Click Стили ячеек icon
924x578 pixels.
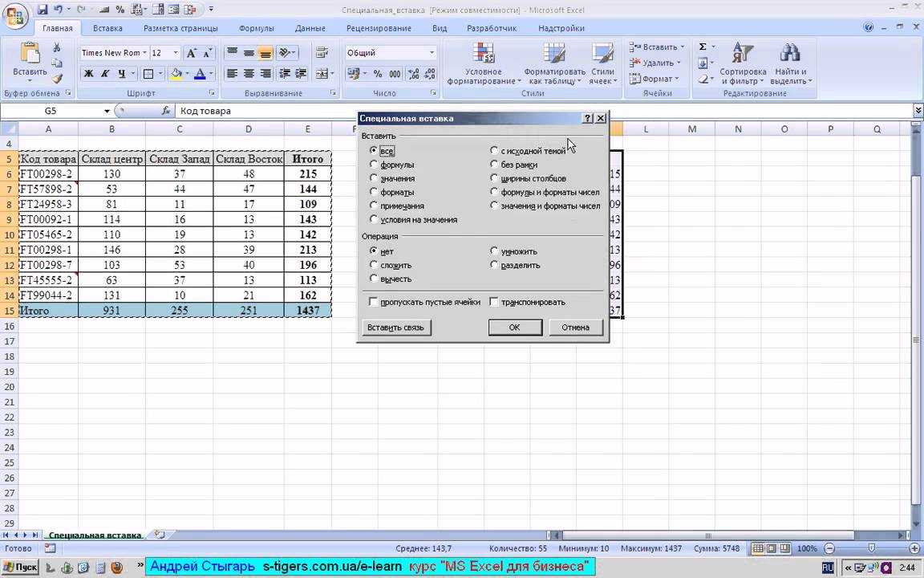602,55
